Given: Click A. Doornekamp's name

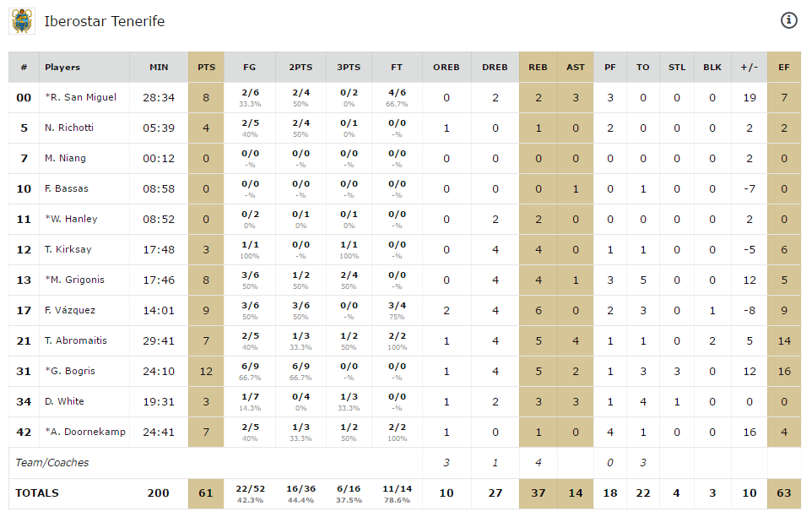Looking at the screenshot, I should click(x=87, y=432).
